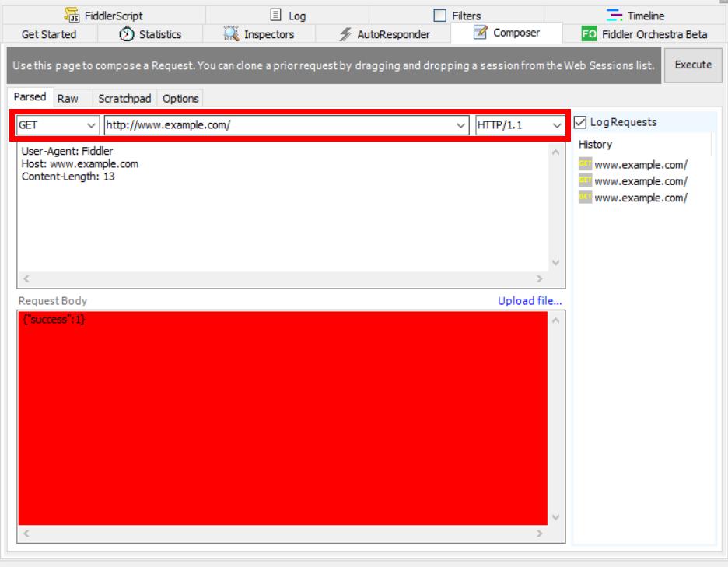Expand the GET method dropdown
The height and width of the screenshot is (567, 728).
point(92,125)
